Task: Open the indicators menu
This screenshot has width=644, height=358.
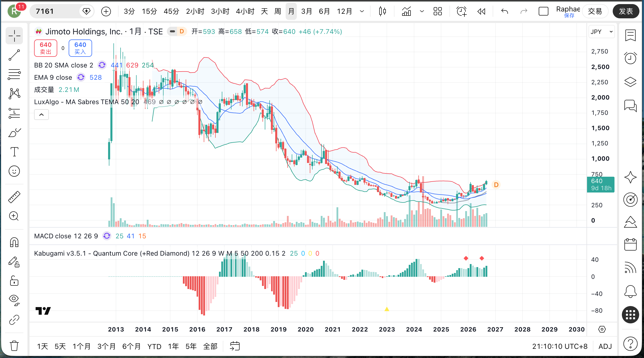Action: pos(406,11)
